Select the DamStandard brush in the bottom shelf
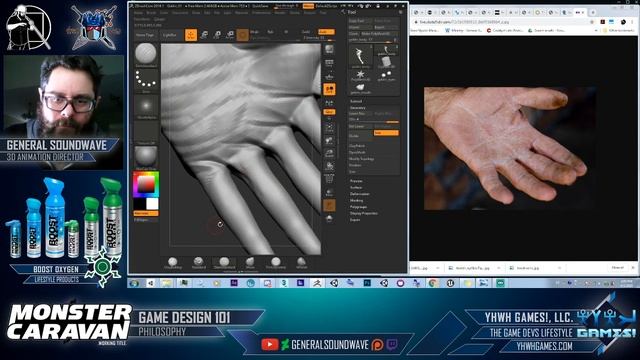The height and width of the screenshot is (360, 640). coord(224,263)
